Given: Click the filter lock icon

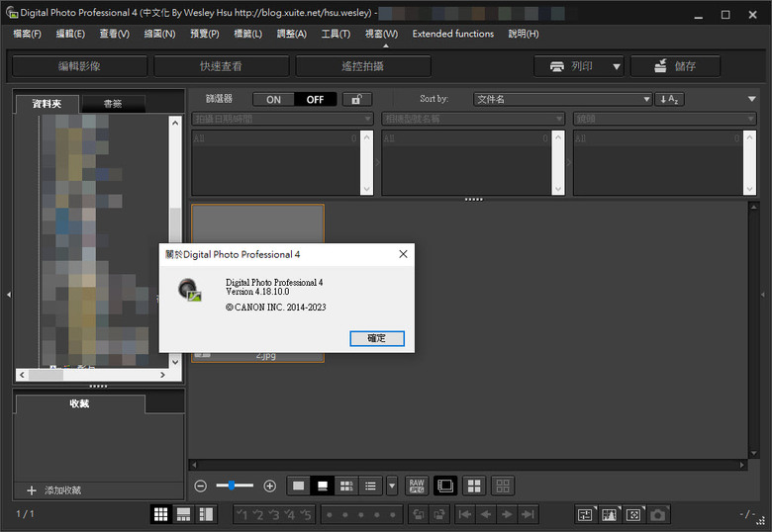Looking at the screenshot, I should click(357, 99).
